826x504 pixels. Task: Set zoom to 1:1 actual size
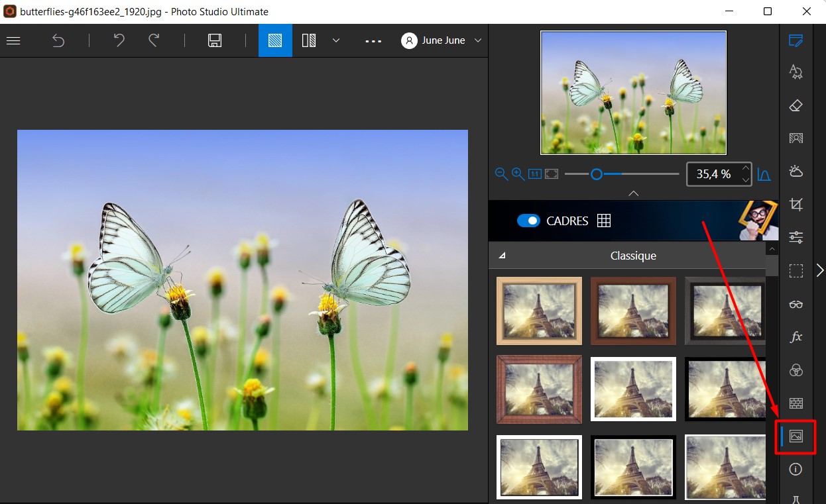[535, 174]
